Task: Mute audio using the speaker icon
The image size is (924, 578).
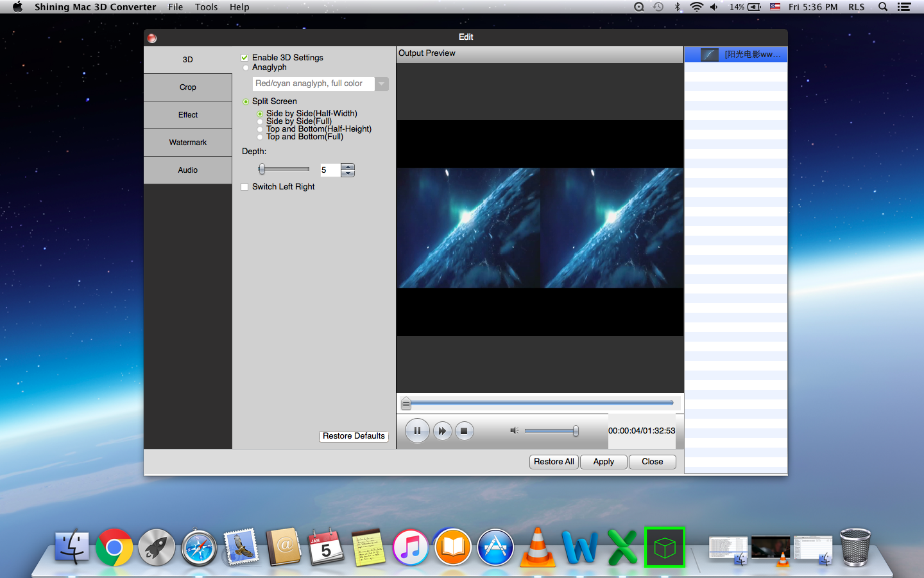Action: point(514,430)
